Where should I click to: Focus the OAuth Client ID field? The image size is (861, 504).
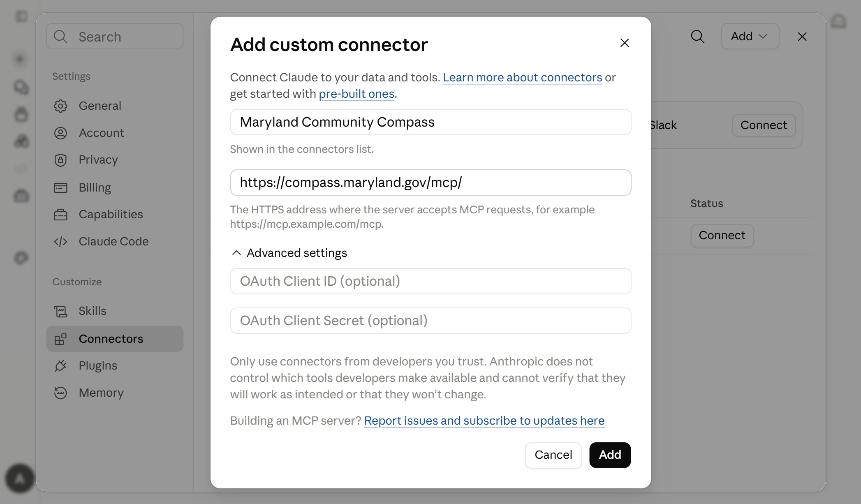[x=430, y=281]
